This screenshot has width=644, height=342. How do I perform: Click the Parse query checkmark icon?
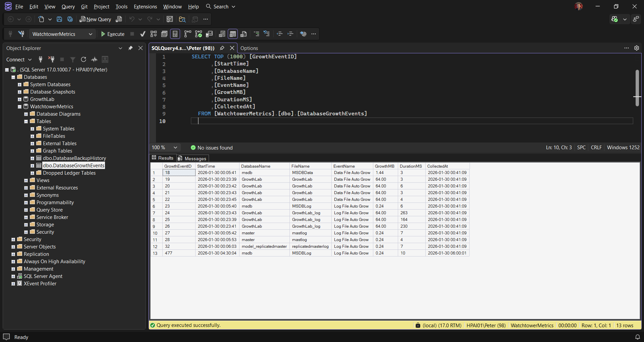click(143, 34)
